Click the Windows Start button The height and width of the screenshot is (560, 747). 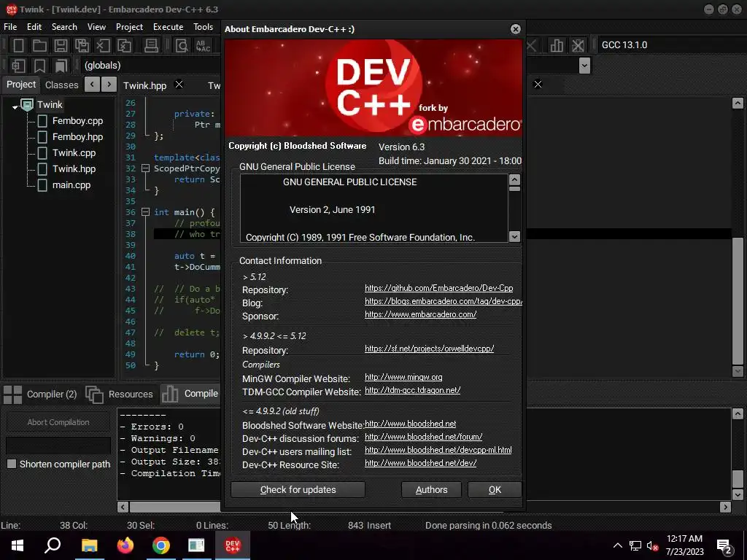click(18, 545)
